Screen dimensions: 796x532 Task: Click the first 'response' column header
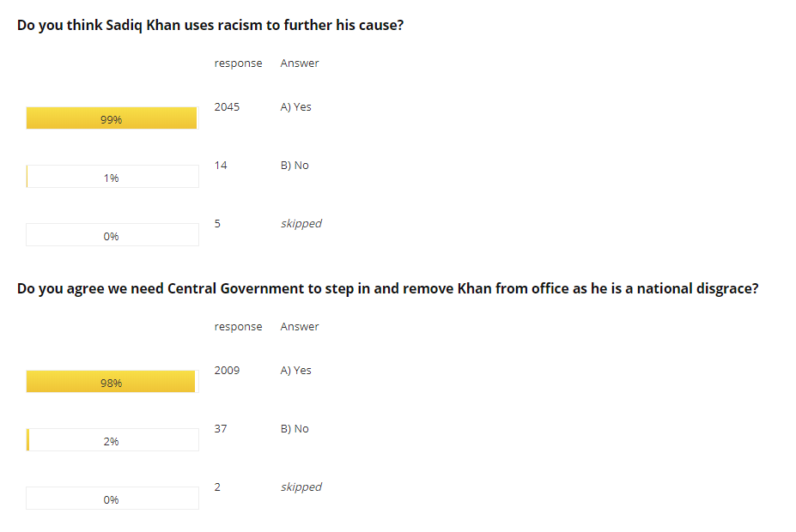tap(238, 63)
